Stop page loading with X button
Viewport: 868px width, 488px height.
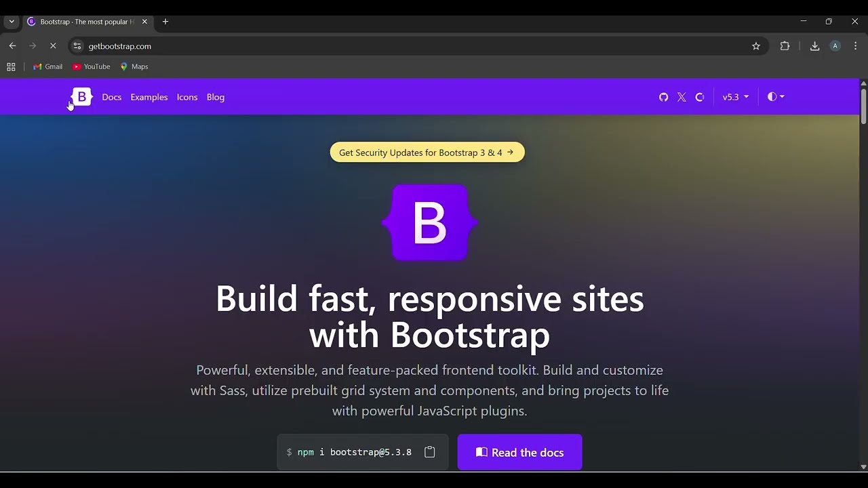coord(53,46)
